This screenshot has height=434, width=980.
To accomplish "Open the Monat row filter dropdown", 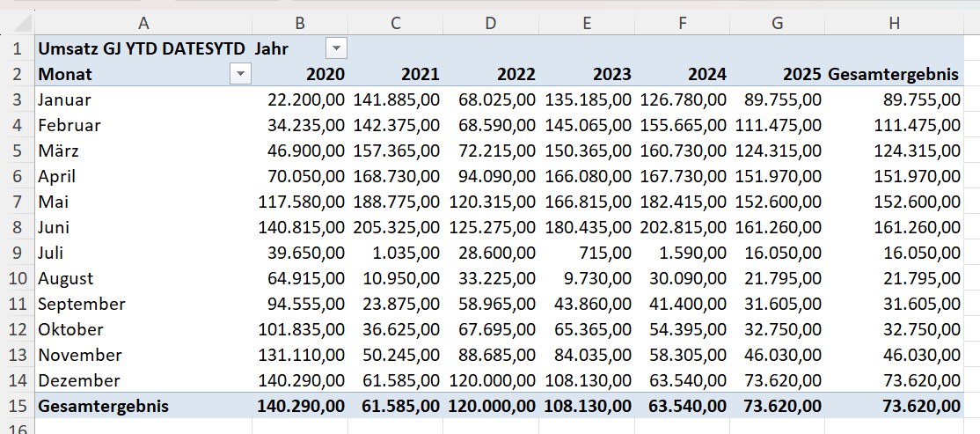I will click(x=240, y=74).
